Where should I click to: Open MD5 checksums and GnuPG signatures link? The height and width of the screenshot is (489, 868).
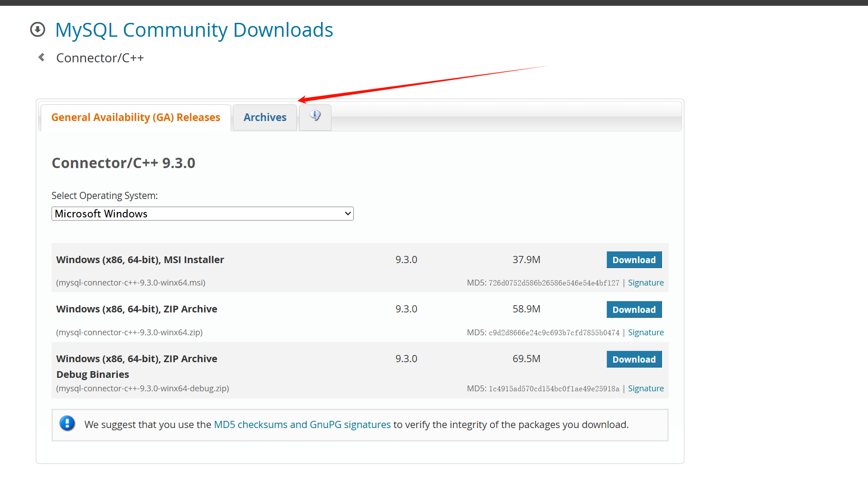tap(302, 424)
